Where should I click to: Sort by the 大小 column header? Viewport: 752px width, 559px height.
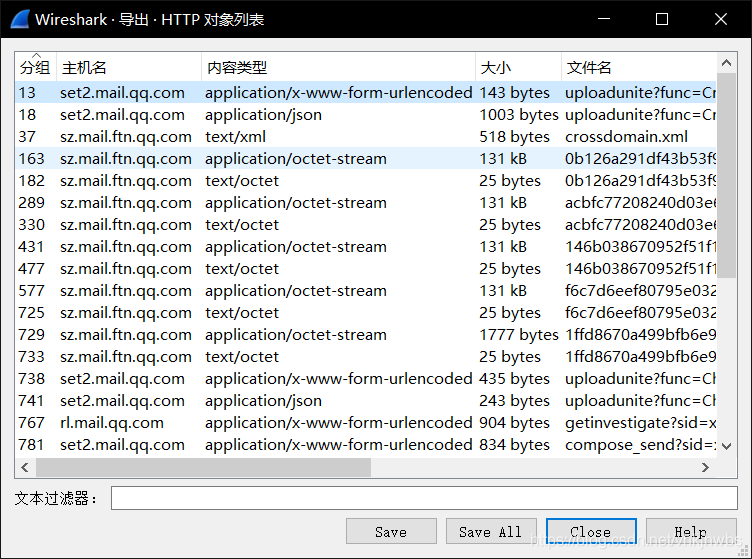[x=517, y=67]
